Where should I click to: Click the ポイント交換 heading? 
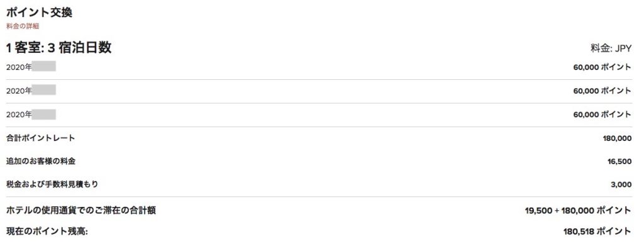(x=40, y=13)
